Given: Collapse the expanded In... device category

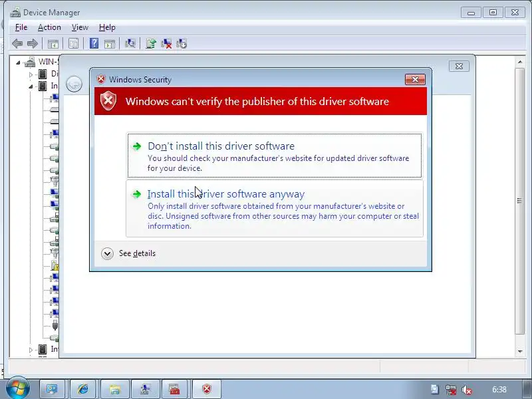Looking at the screenshot, I should tap(31, 86).
